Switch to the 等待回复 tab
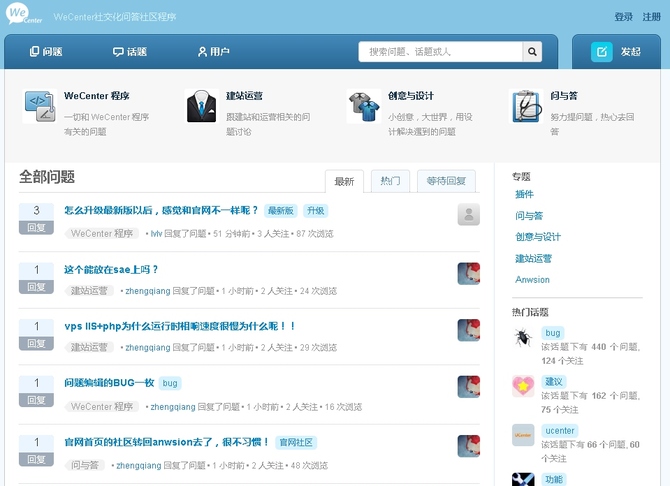Viewport: 670px width, 486px height. pos(446,181)
